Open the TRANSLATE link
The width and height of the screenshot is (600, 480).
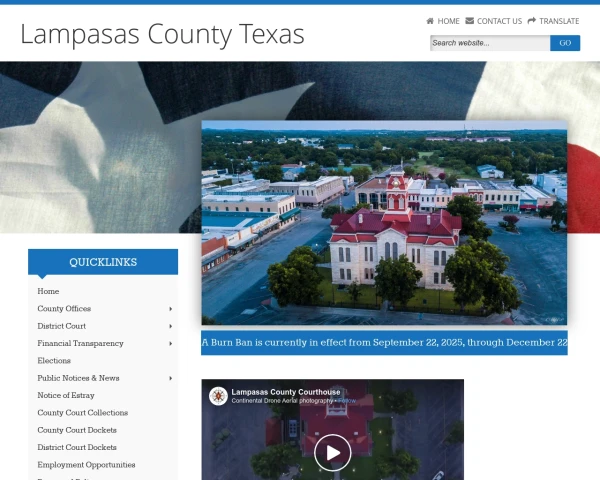[x=559, y=21]
